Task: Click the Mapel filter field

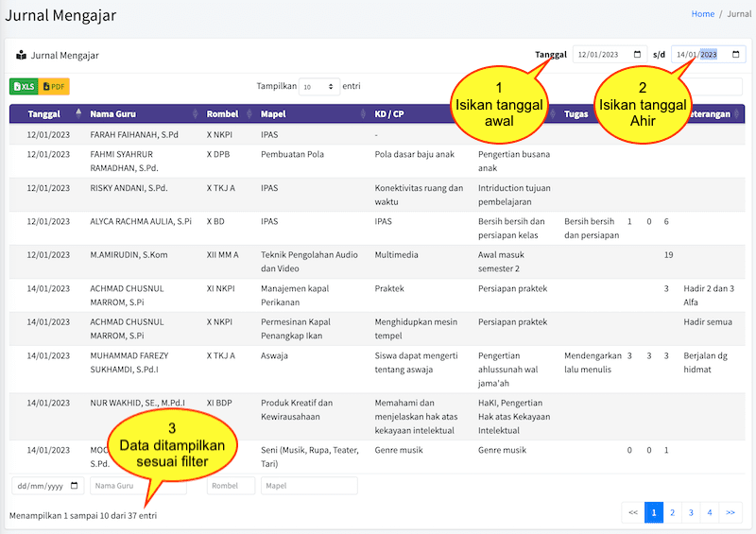Action: pyautogui.click(x=309, y=486)
